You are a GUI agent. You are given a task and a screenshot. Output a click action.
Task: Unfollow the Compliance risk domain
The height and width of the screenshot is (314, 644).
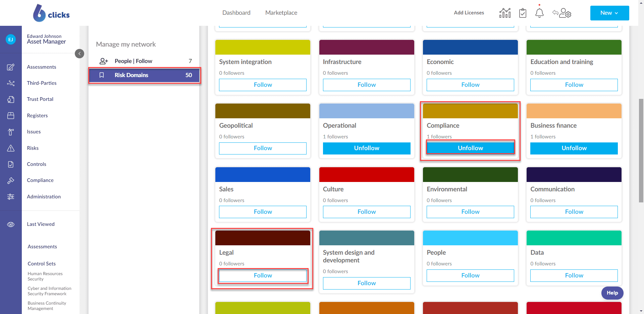470,148
